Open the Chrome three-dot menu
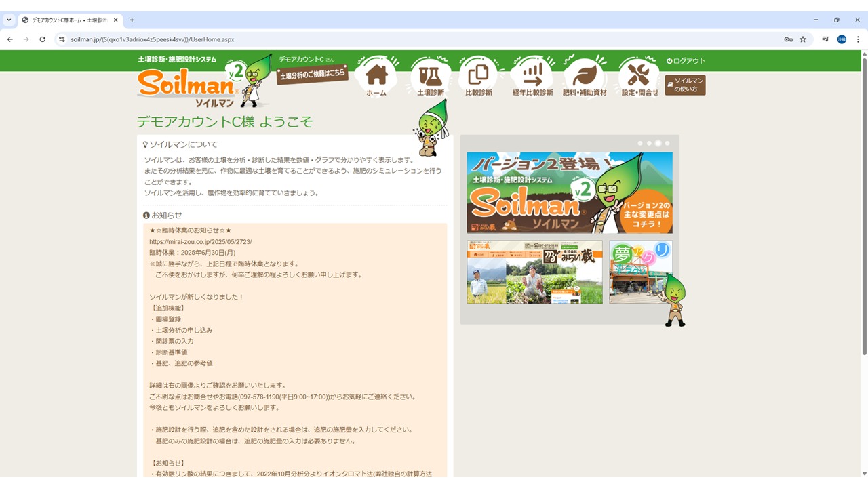This screenshot has height=488, width=868. [x=858, y=39]
